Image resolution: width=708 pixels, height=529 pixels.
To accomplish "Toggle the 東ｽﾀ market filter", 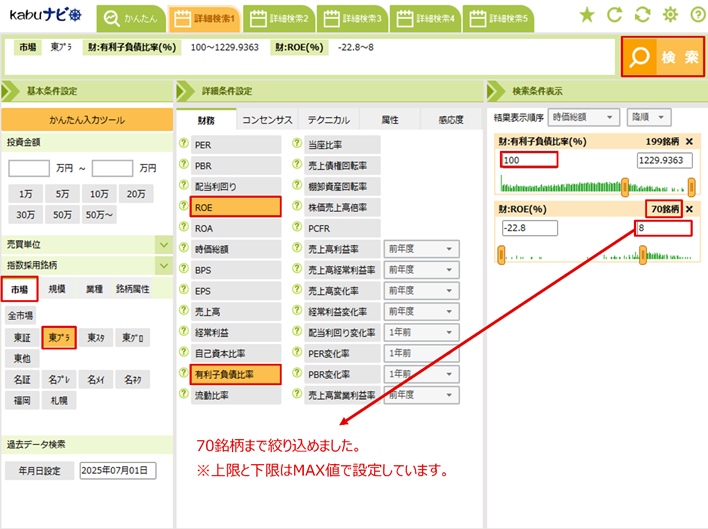I will tap(95, 337).
